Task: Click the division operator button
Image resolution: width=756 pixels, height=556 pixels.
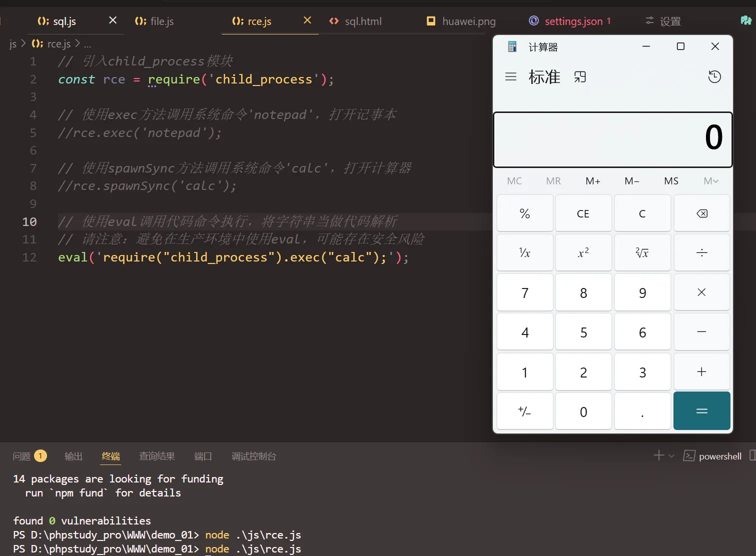Action: pos(701,253)
